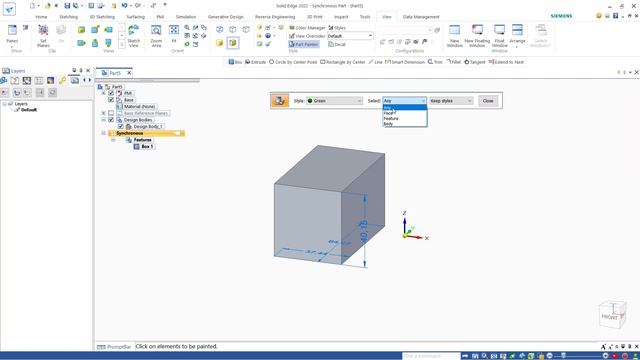Activate the Smart Dimension tool
This screenshot has width=640, height=360.
click(x=405, y=62)
